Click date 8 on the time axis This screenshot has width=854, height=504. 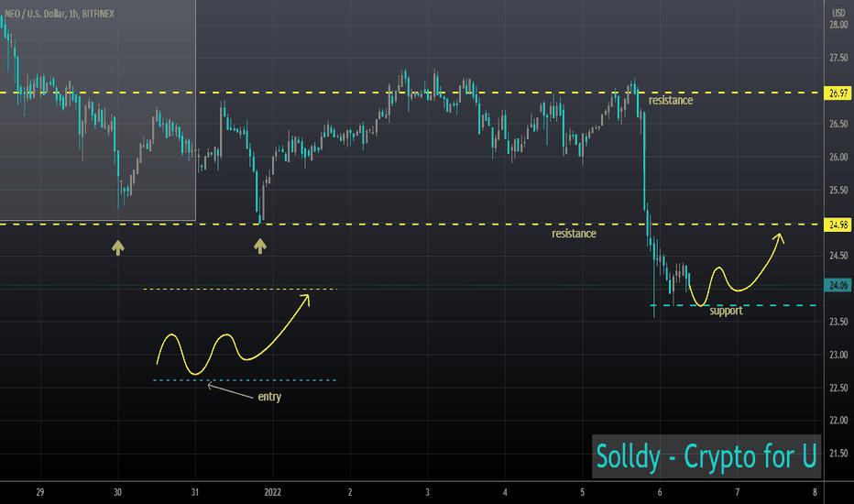pos(815,492)
